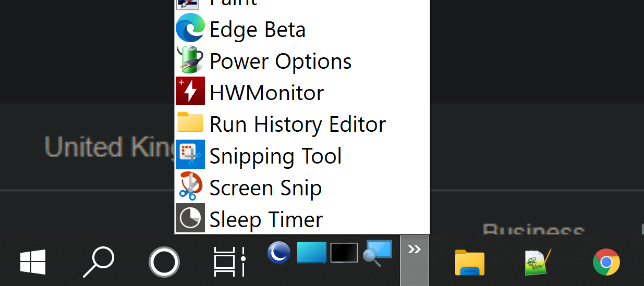Launch the blue crescent toolbar shortcut
The width and height of the screenshot is (644, 286).
click(279, 253)
